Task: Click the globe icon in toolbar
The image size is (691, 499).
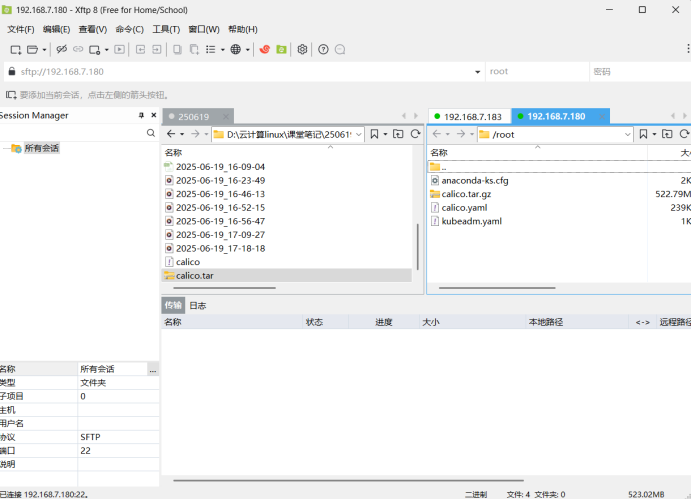Action: click(235, 49)
